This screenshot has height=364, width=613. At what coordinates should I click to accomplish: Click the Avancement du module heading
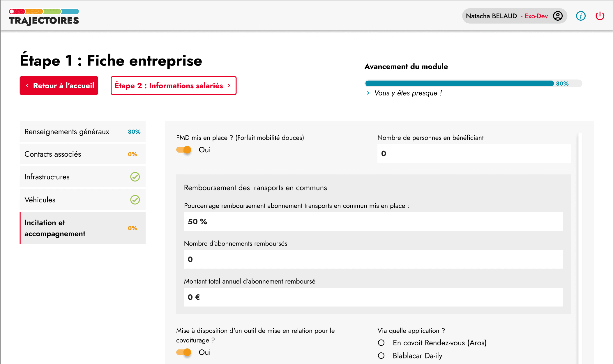[x=406, y=66]
